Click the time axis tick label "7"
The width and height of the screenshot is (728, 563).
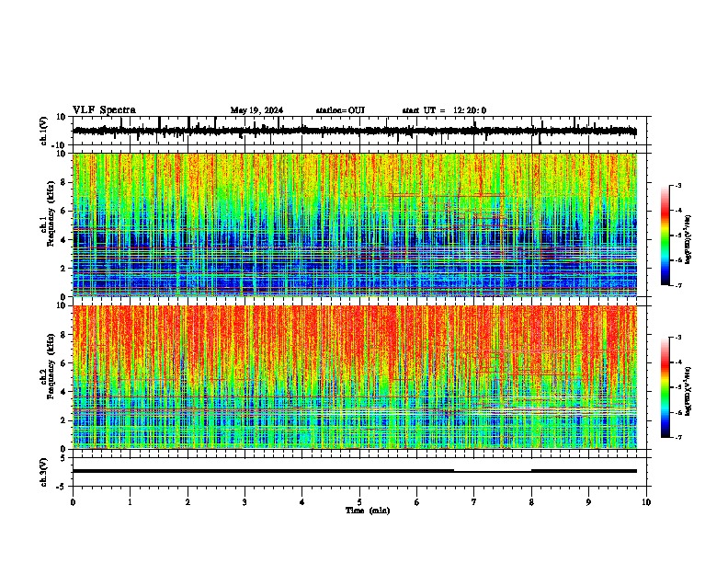[x=474, y=502]
